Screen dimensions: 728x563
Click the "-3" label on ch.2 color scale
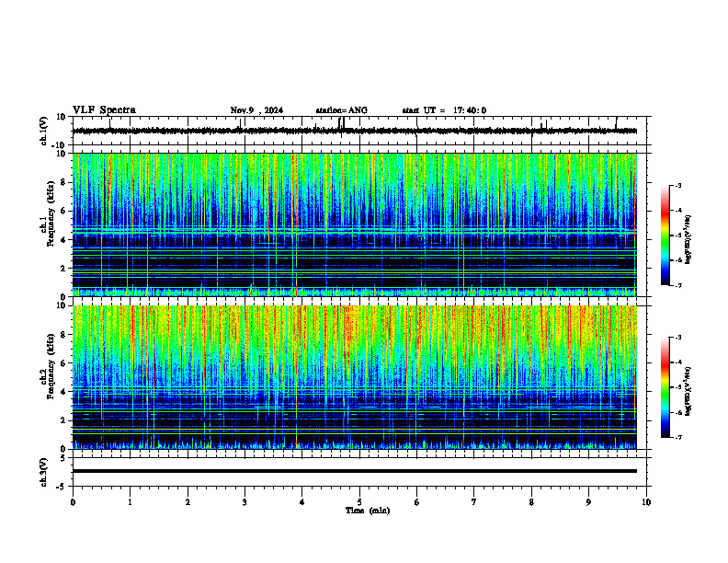point(677,338)
